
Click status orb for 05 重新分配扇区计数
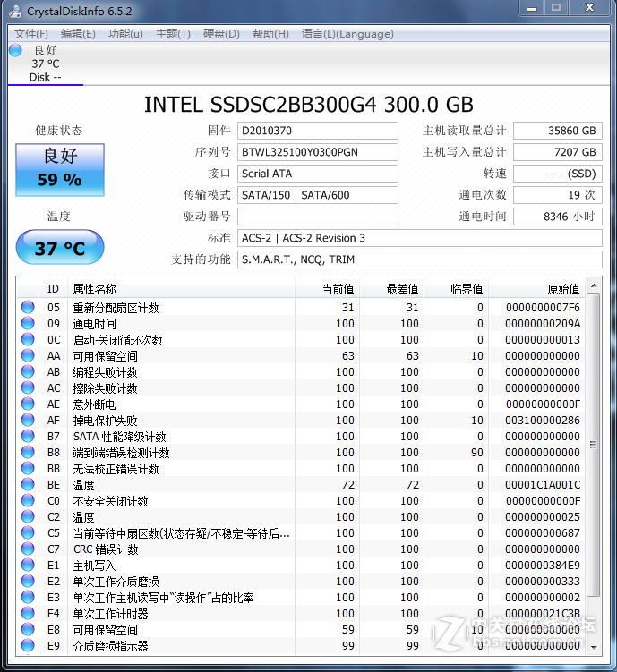(x=28, y=307)
